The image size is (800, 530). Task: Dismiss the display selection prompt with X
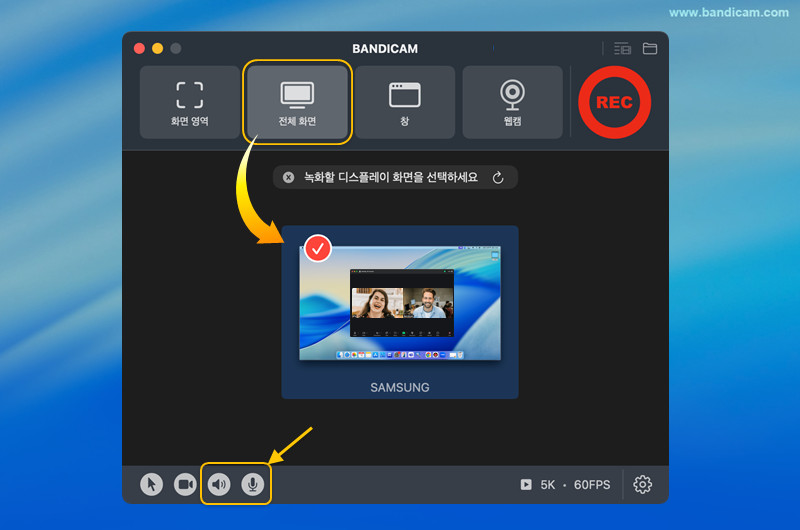point(289,177)
